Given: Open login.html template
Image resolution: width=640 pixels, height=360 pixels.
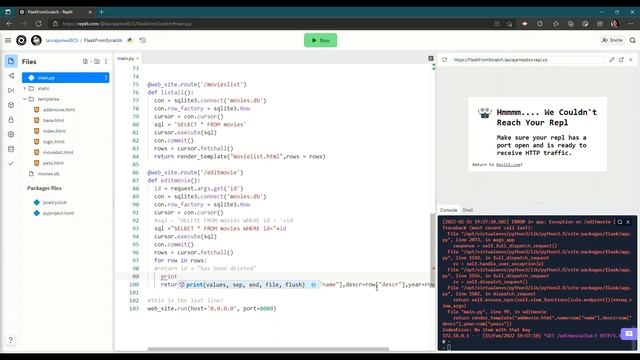Looking at the screenshot, I should point(53,141).
